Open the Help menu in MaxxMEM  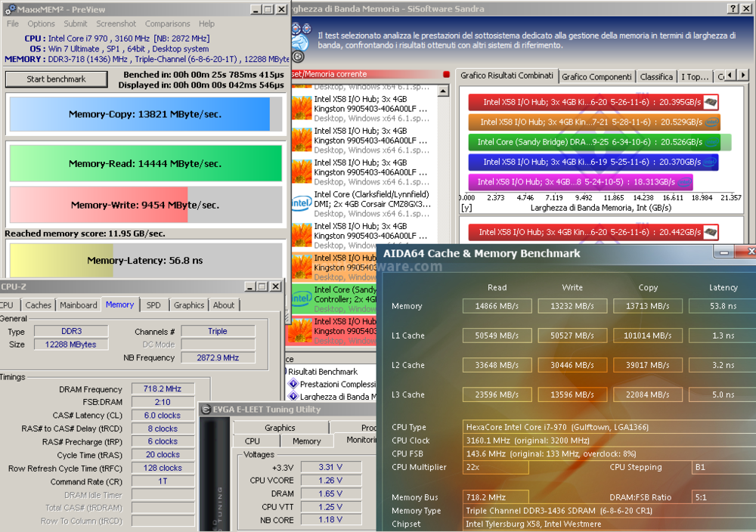tap(206, 23)
